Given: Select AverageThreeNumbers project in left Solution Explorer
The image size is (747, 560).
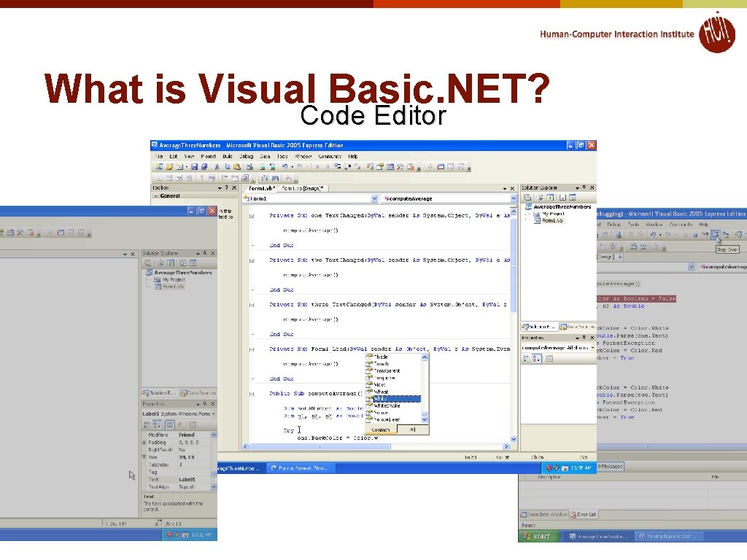Looking at the screenshot, I should [182, 273].
